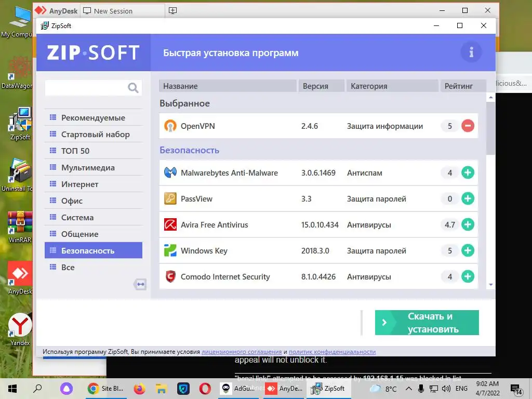Switch to Chrome Site Bl... taskbar window

(x=105, y=389)
